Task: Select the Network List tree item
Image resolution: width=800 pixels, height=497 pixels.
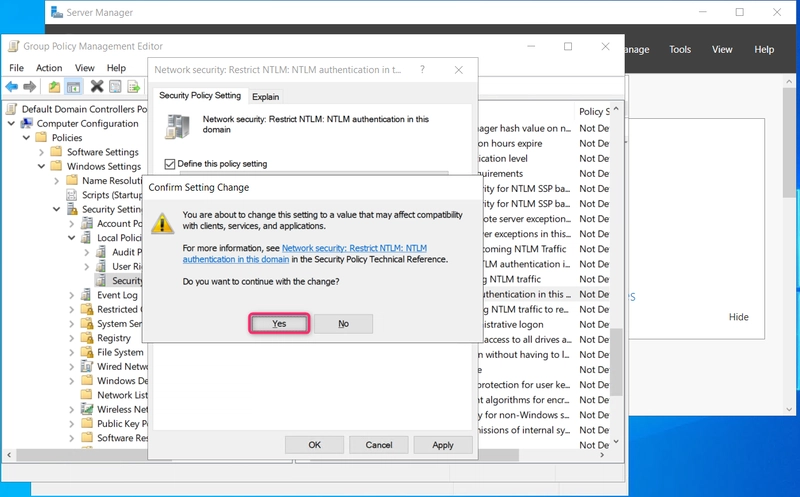Action: pos(122,395)
